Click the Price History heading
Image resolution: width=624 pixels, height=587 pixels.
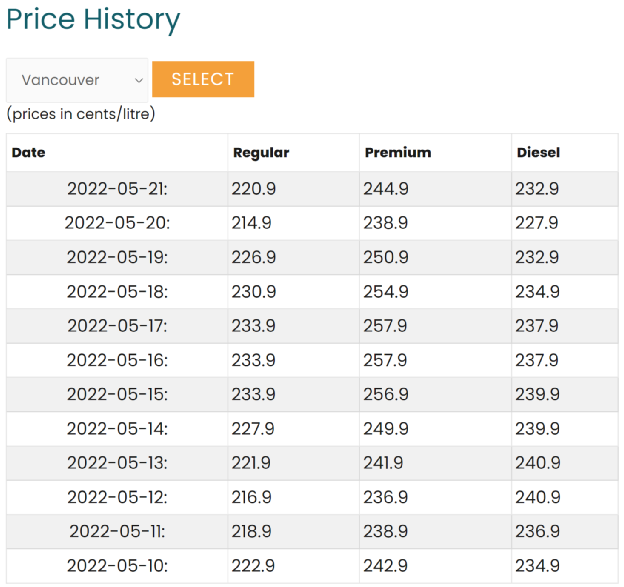pos(94,19)
